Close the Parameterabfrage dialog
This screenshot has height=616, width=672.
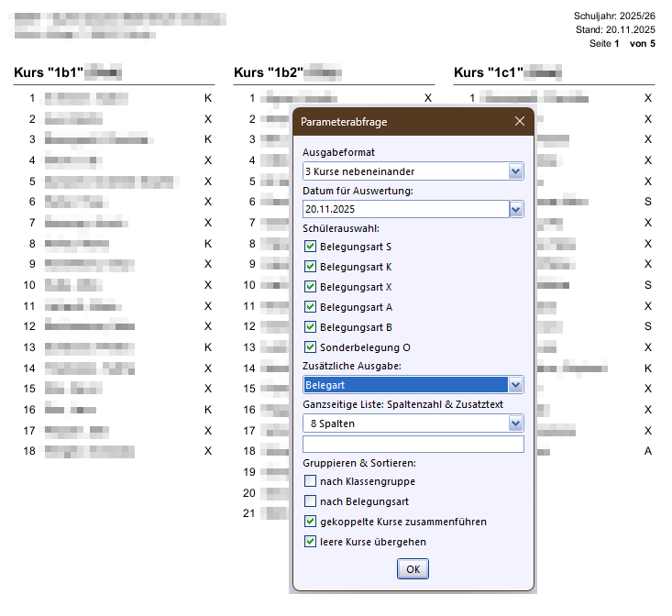[x=519, y=121]
